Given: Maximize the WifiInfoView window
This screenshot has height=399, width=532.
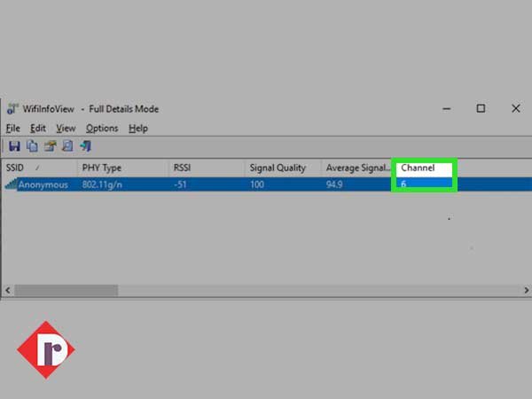Looking at the screenshot, I should 481,108.
